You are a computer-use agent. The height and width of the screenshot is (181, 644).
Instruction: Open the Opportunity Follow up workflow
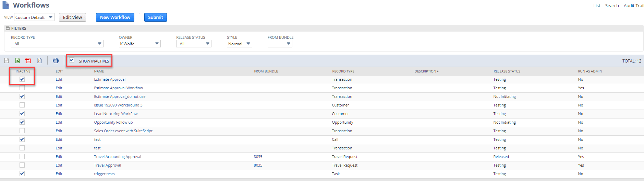coord(113,122)
